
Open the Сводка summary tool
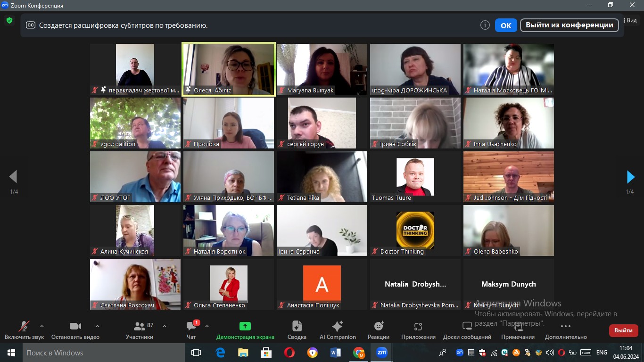[x=297, y=330]
